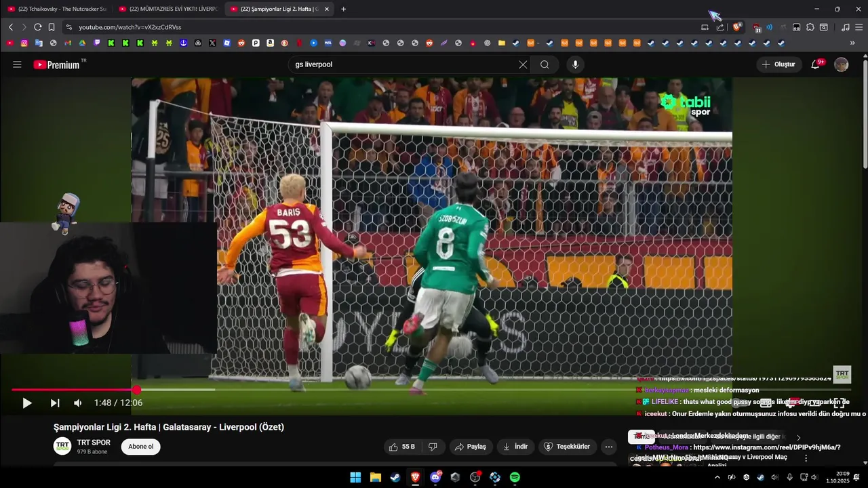
Task: Open Discord from taskbar
Action: click(x=435, y=477)
